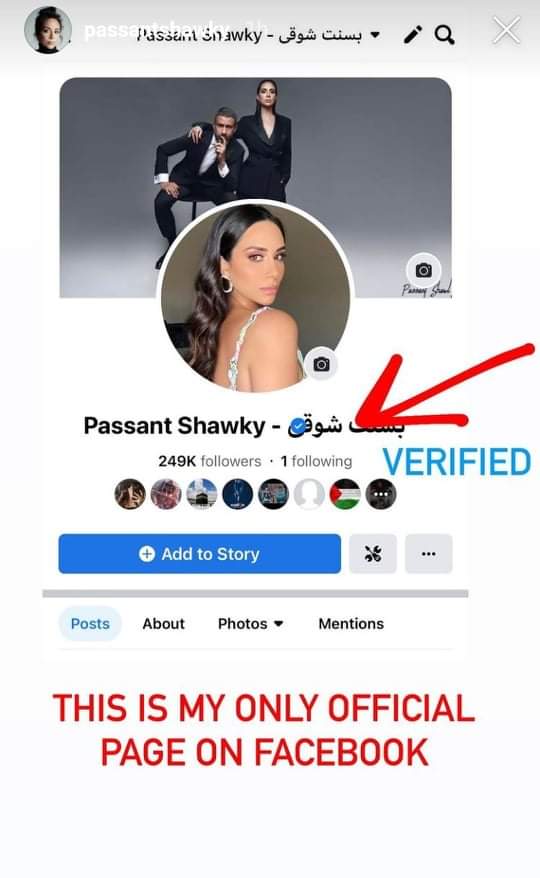Expand the Photos dropdown tab
Image resolution: width=540 pixels, height=878 pixels.
[250, 624]
